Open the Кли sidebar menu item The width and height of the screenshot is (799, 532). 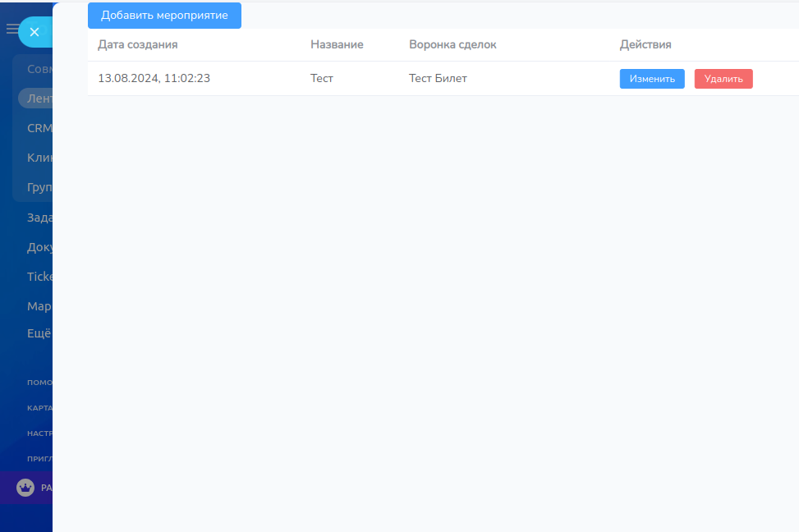pyautogui.click(x=39, y=158)
